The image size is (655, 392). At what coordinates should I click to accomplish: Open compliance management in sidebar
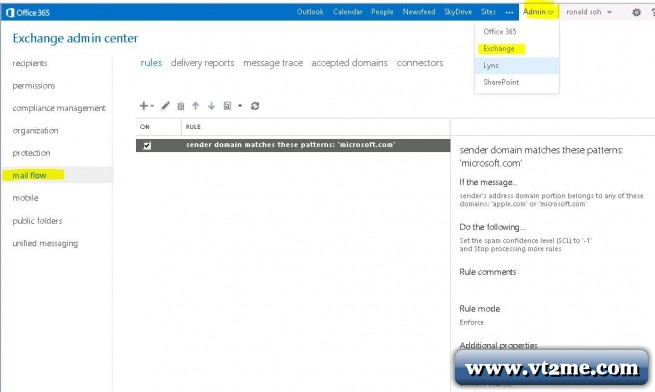click(59, 108)
